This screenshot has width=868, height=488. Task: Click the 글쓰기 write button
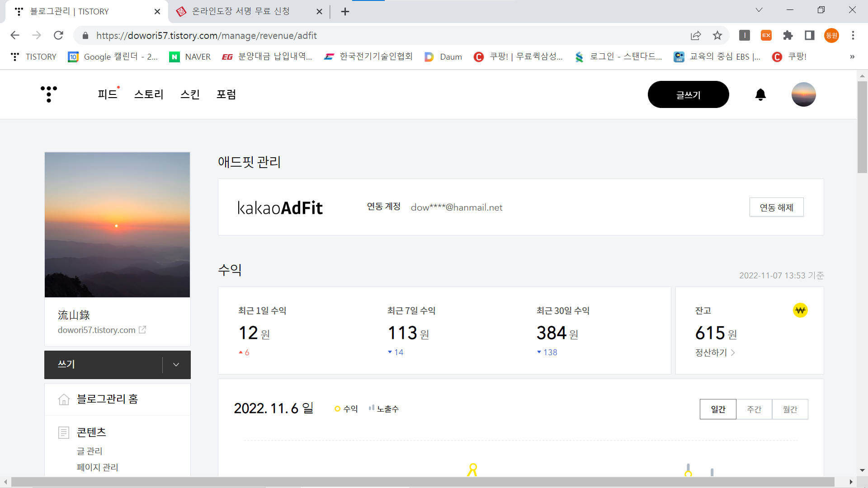coord(688,94)
